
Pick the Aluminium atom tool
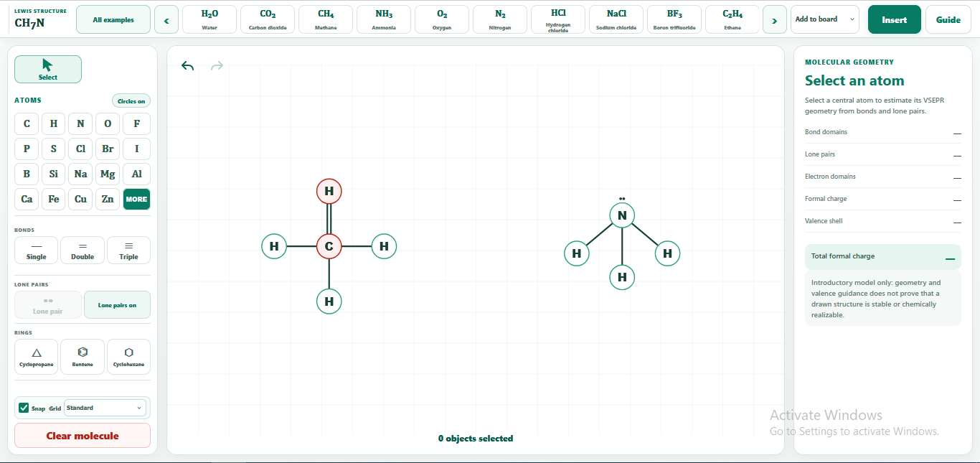coord(136,174)
